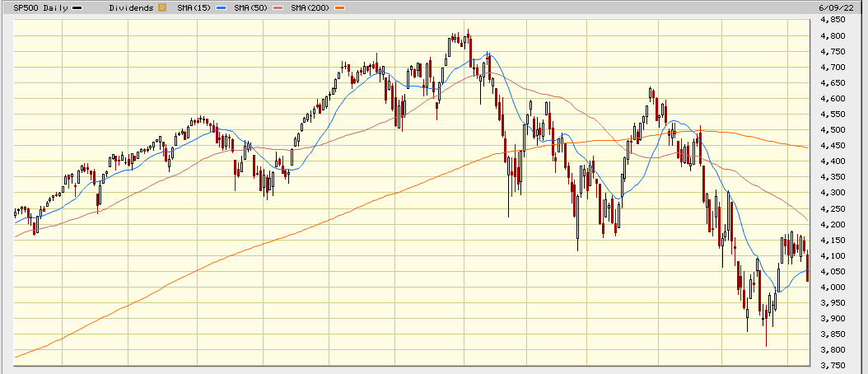Click the orange SMA(200) legend swatch
Image resolution: width=868 pixels, height=374 pixels.
point(339,7)
